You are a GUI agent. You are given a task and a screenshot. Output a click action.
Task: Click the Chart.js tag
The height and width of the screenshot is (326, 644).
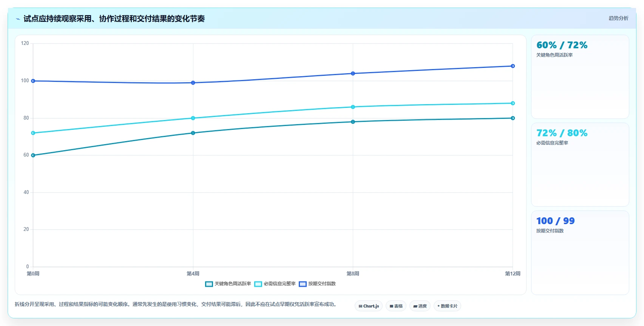pyautogui.click(x=369, y=306)
